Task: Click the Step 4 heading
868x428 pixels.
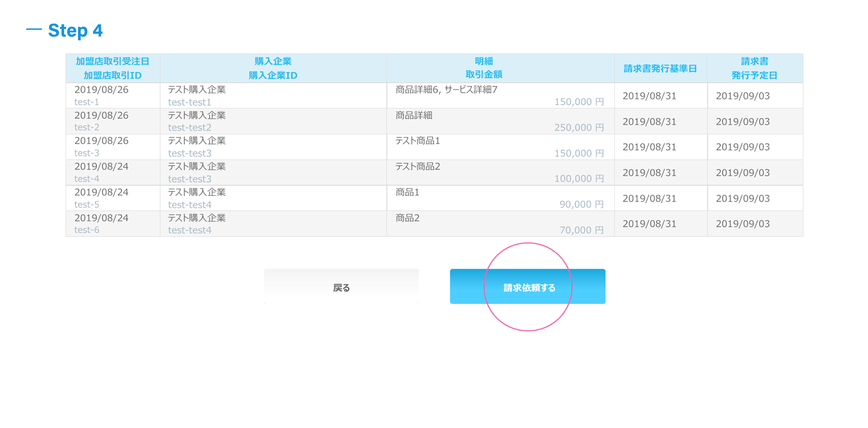Action: (x=75, y=30)
